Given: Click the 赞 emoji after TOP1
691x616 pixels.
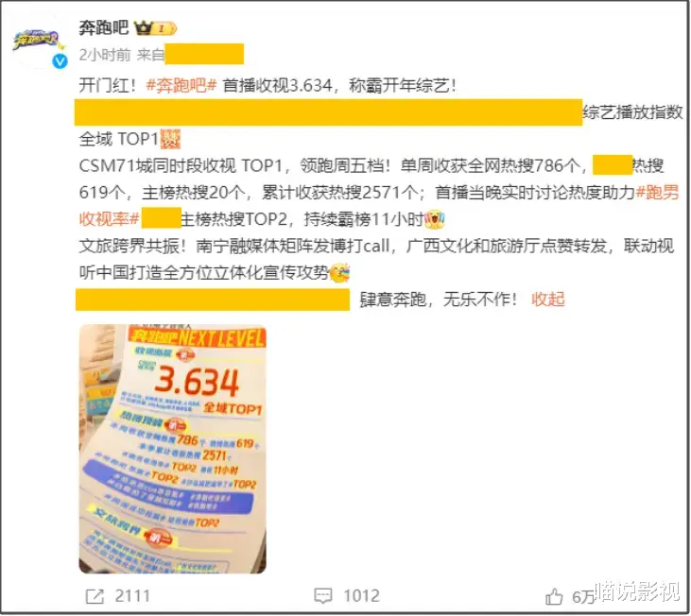Looking at the screenshot, I should coord(170,139).
